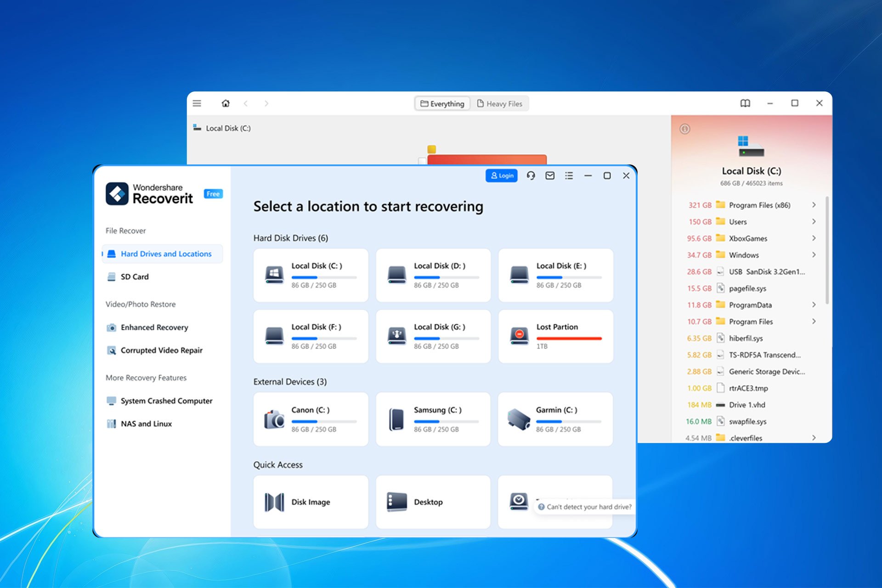Image resolution: width=882 pixels, height=588 pixels.
Task: Expand the Program Files (x86) folder
Action: point(814,205)
